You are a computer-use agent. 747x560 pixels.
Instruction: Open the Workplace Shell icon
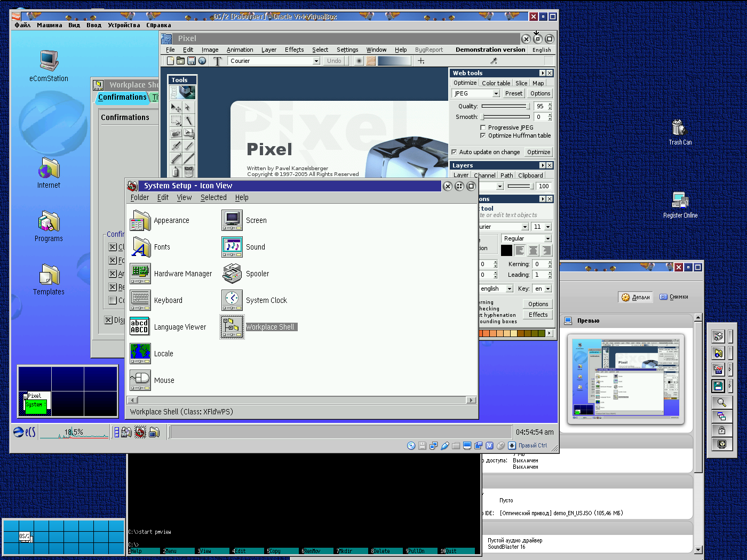click(x=232, y=327)
